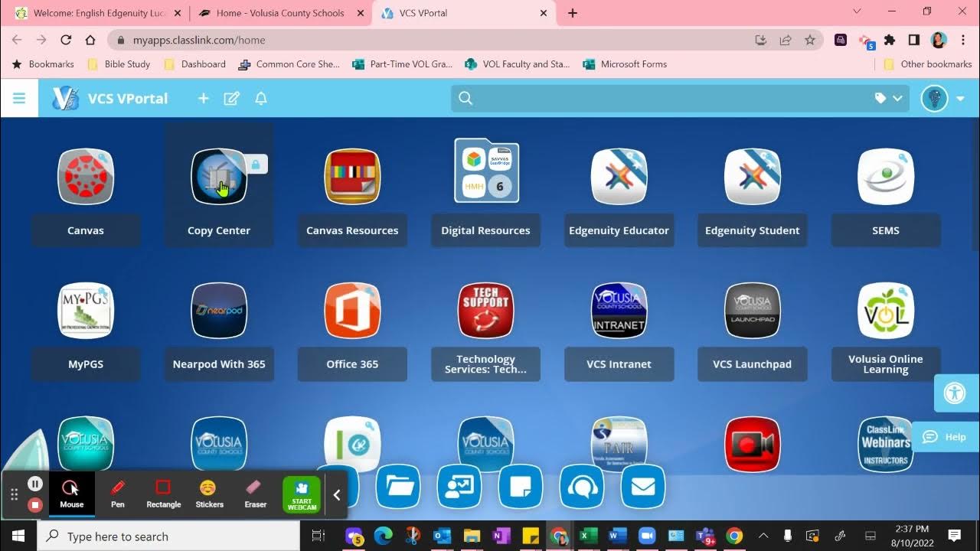This screenshot has width=980, height=551.
Task: Select the Rectangle annotation tool
Action: pyautogui.click(x=163, y=494)
